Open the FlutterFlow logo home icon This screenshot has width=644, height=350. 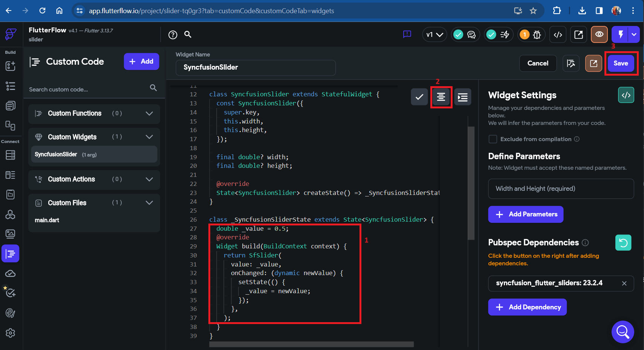pyautogui.click(x=11, y=34)
